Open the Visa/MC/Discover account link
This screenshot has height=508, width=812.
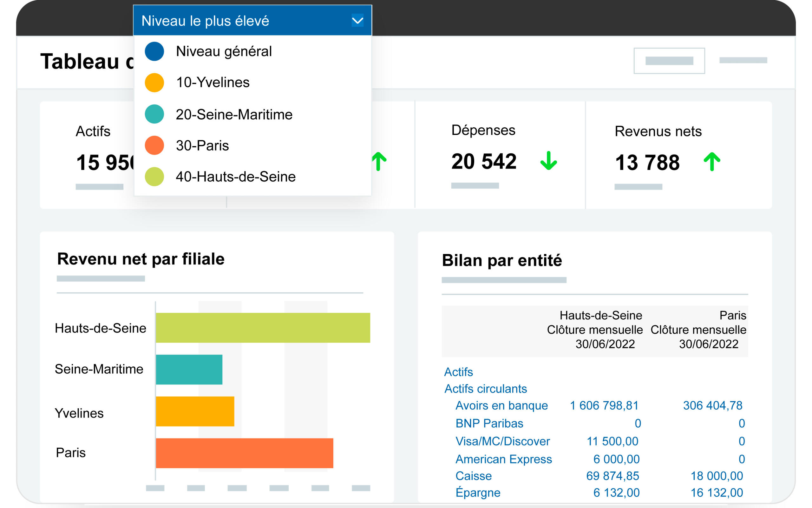(x=503, y=441)
